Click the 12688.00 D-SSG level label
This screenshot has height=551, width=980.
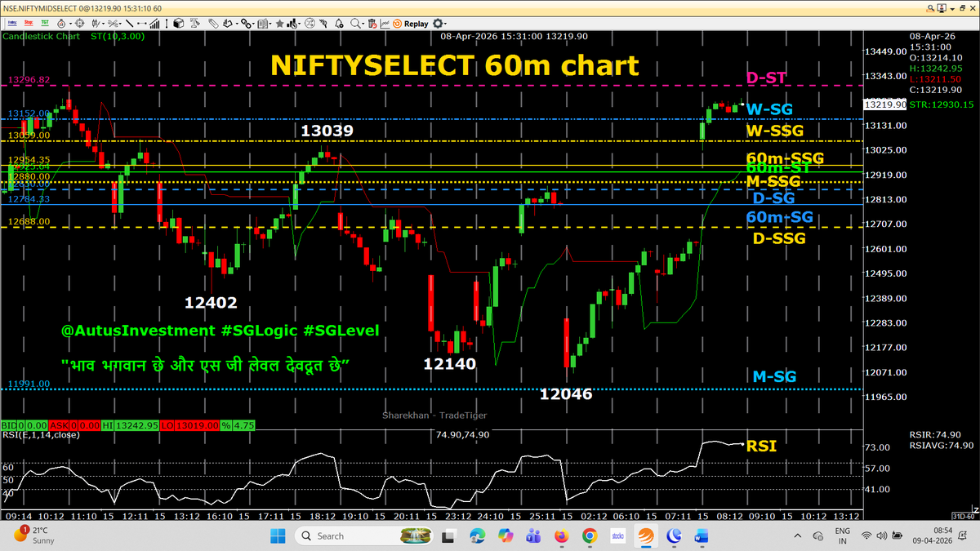click(x=29, y=221)
